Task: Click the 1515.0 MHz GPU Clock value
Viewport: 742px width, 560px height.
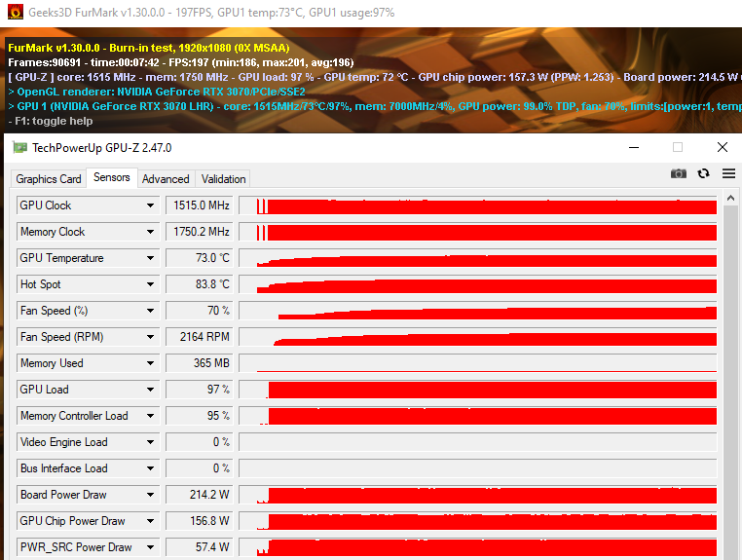Action: 200,205
